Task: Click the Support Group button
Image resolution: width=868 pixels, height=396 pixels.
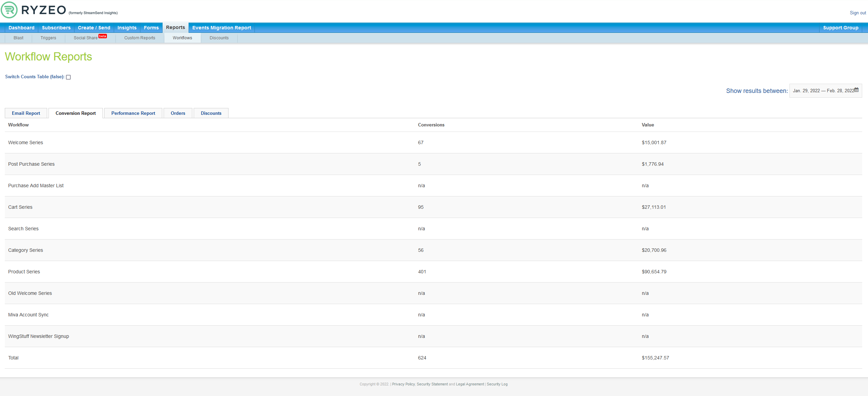Action: click(x=840, y=28)
